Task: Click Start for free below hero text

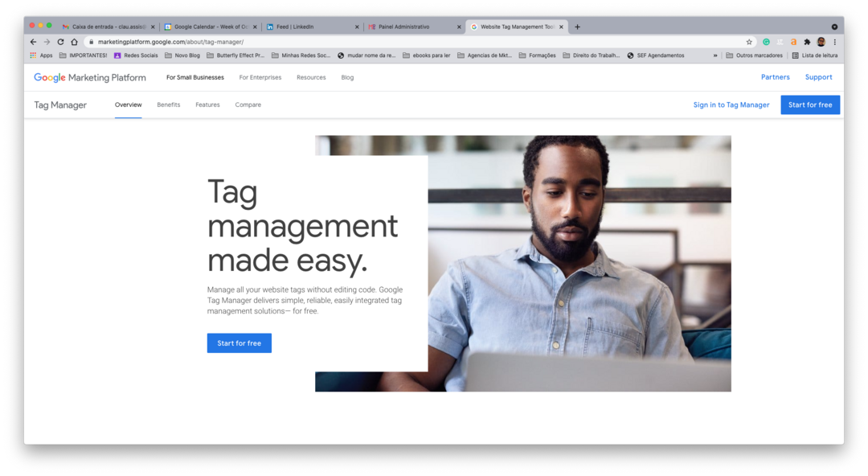Action: (240, 343)
